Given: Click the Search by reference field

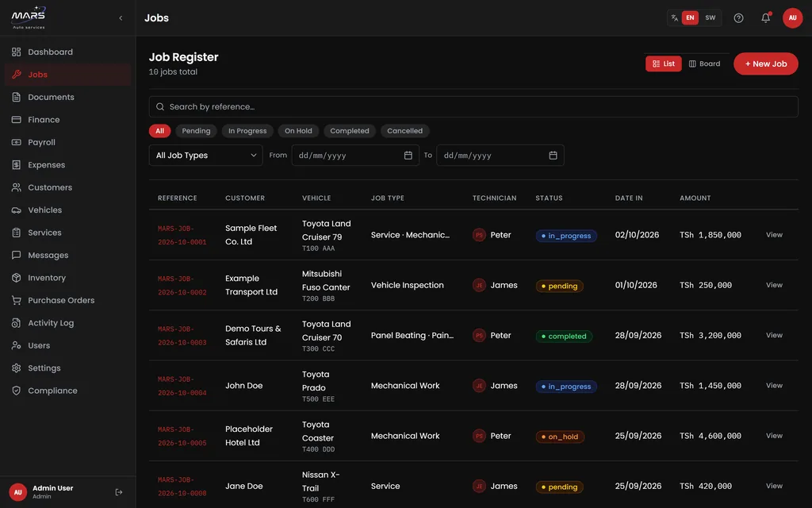Looking at the screenshot, I should pos(473,107).
